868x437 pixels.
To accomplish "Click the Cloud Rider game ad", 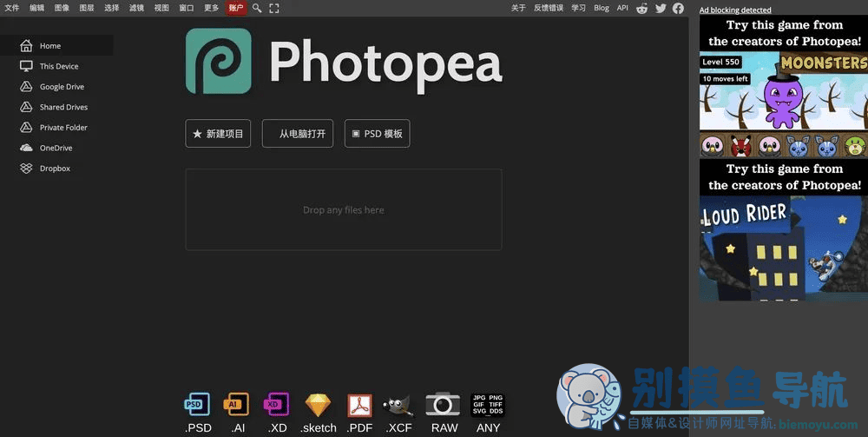I will pos(783,230).
